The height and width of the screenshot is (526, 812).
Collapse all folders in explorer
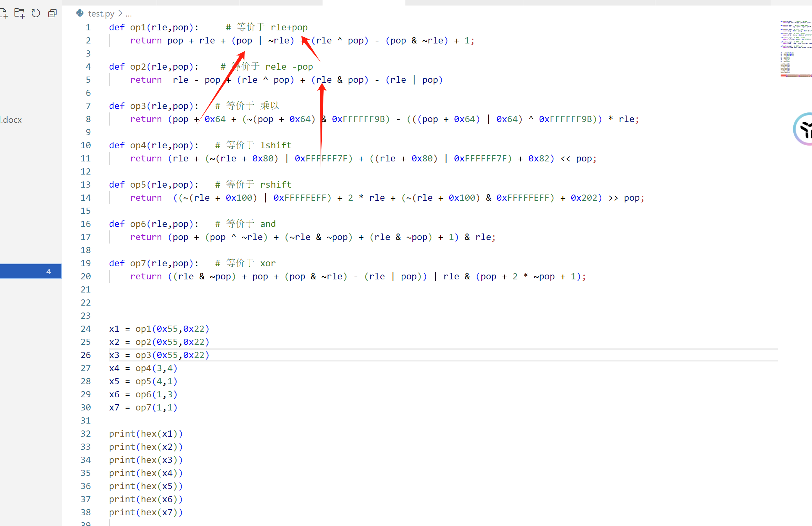click(x=52, y=13)
